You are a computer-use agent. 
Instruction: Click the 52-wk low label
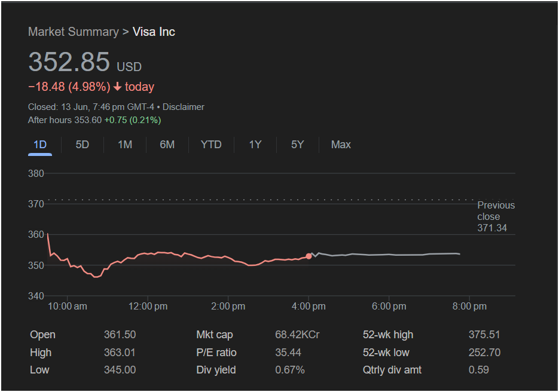(x=386, y=353)
